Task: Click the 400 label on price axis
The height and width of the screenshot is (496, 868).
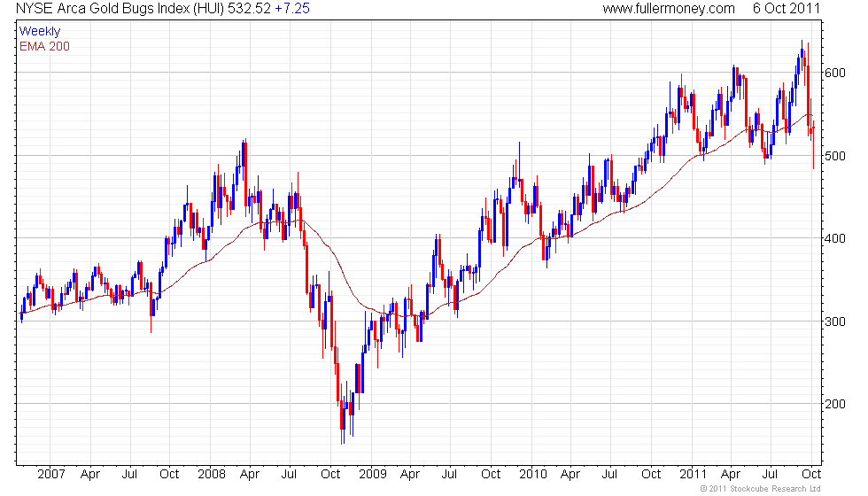Action: click(x=837, y=238)
